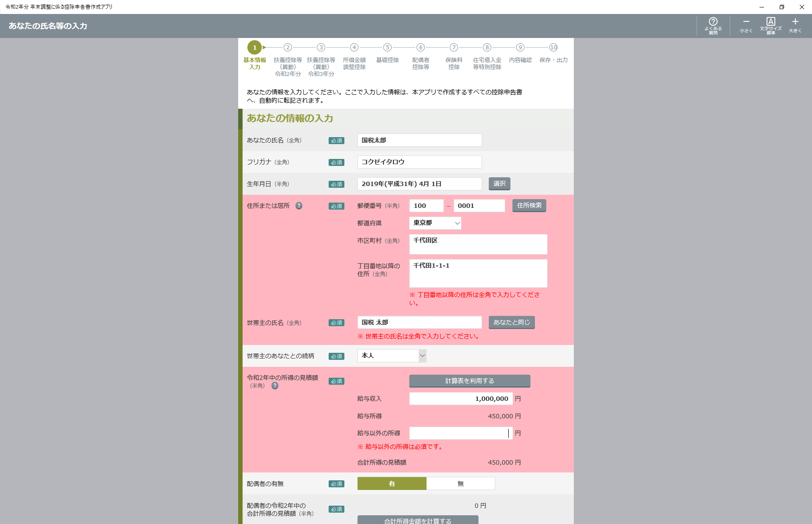
Task: Increase text size with 大きく icon
Action: coord(795,25)
